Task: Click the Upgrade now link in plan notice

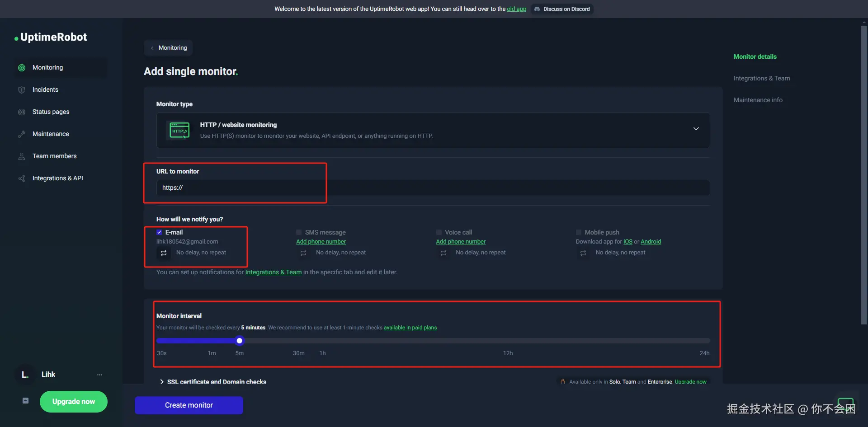Action: [691, 382]
